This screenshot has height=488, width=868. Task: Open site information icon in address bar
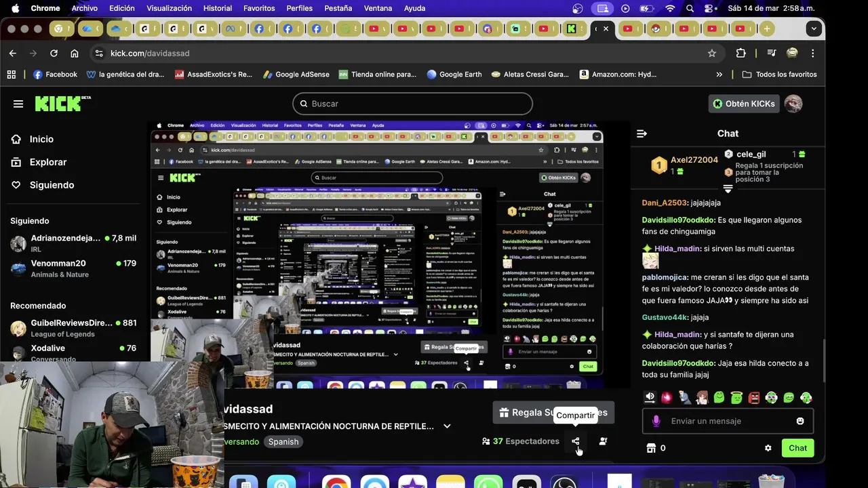99,53
